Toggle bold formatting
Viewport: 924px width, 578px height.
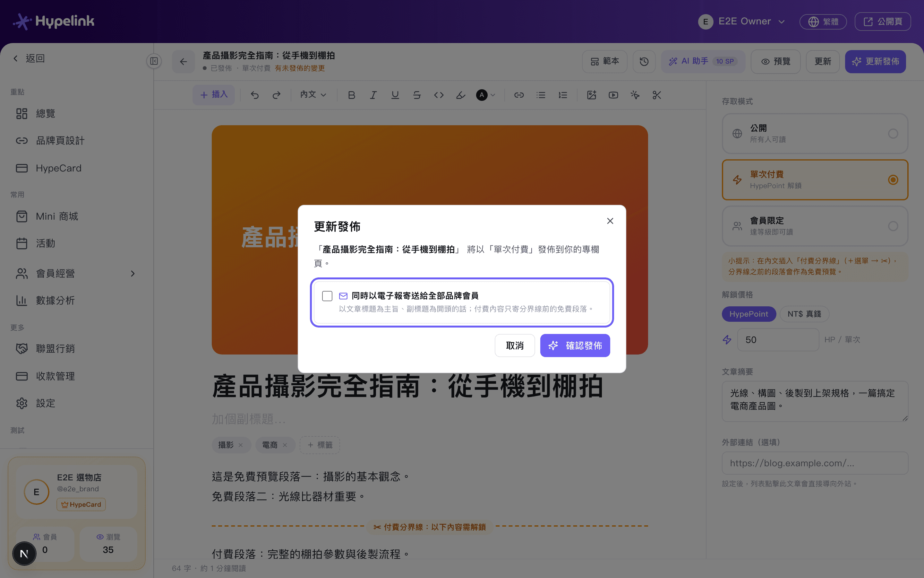pos(352,95)
